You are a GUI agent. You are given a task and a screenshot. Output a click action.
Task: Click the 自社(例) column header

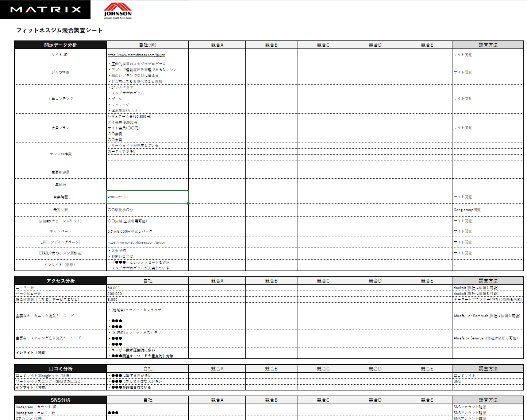(147, 45)
